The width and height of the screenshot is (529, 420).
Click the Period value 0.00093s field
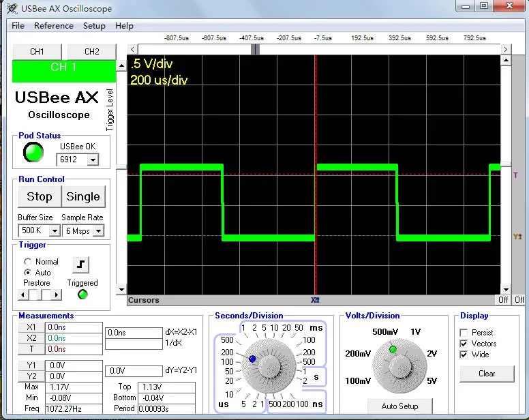[166, 409]
